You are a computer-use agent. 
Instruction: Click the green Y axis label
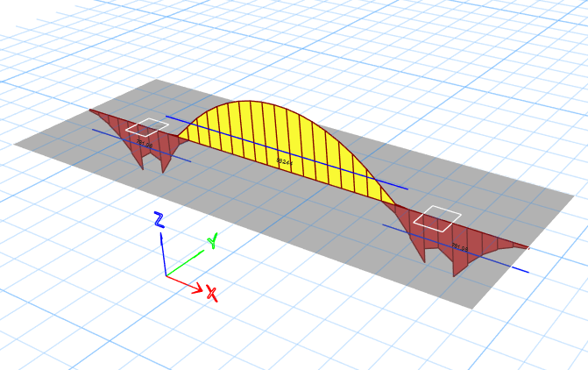coord(211,241)
